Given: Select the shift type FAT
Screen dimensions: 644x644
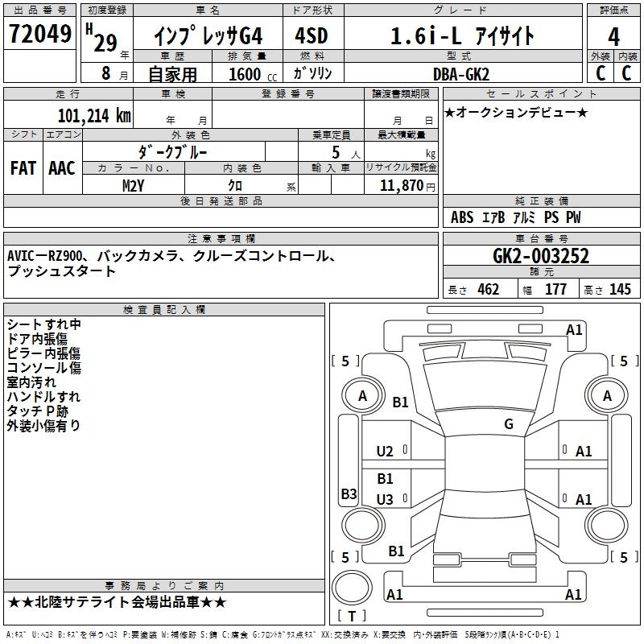Looking at the screenshot, I should click(23, 168).
